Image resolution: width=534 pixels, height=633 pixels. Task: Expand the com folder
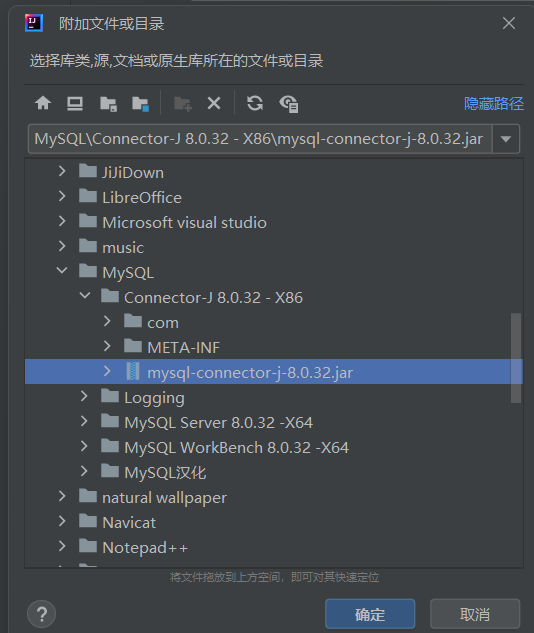(107, 321)
